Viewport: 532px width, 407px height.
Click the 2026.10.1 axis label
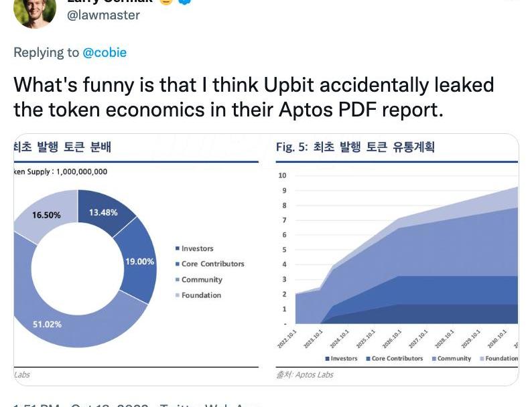(x=392, y=339)
